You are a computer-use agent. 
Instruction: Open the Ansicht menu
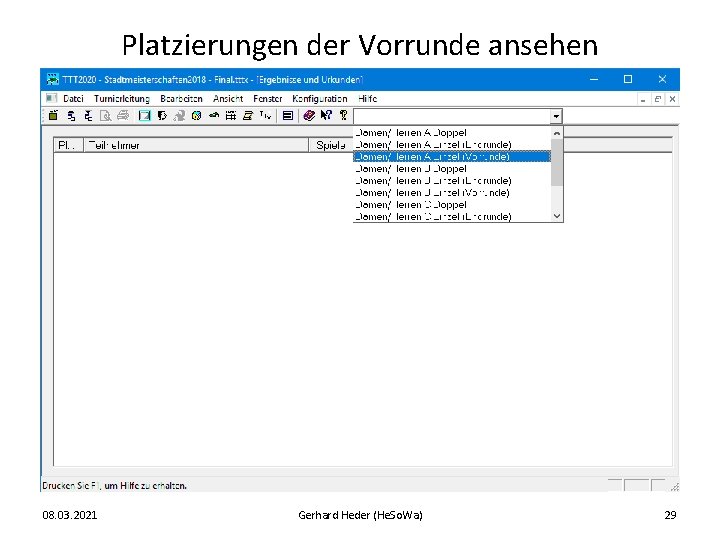[x=228, y=99]
